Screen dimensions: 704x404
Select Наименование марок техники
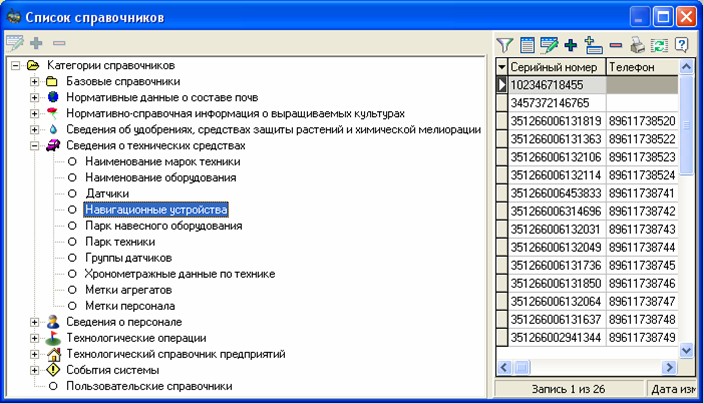[163, 162]
